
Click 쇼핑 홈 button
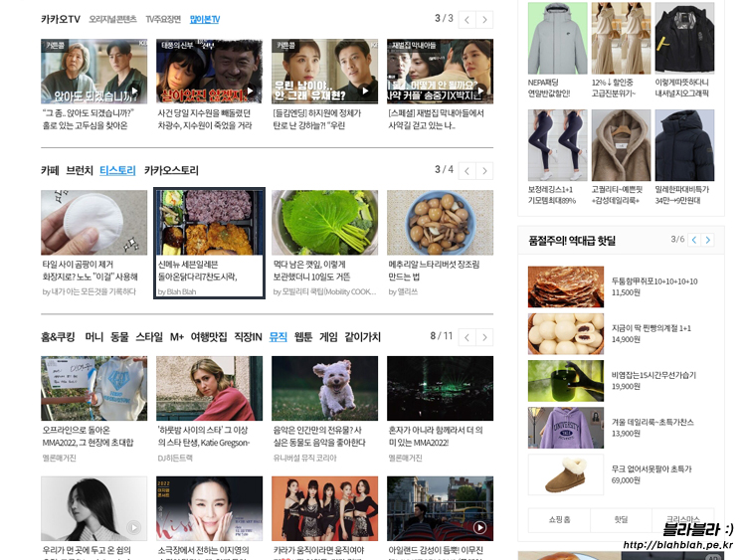point(559,520)
